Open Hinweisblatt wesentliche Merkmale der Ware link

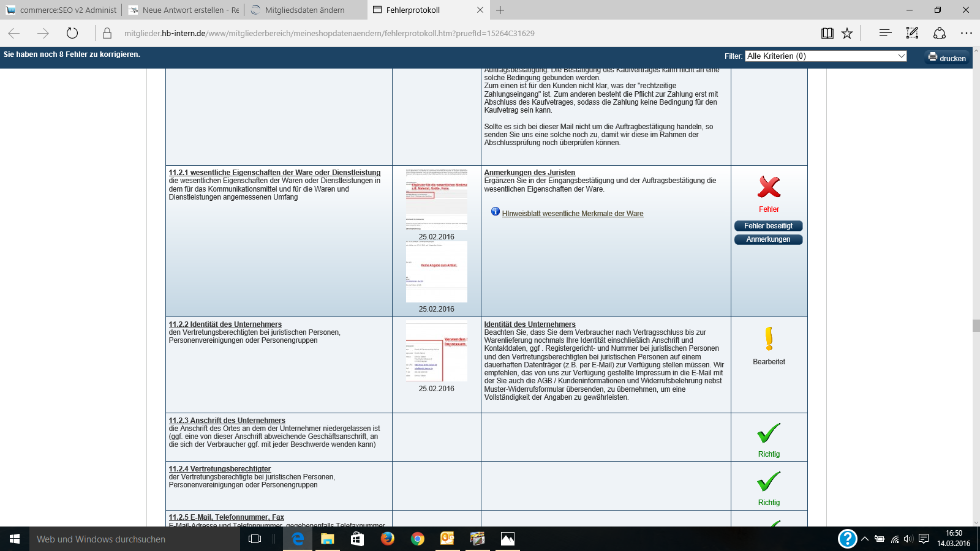coord(572,214)
